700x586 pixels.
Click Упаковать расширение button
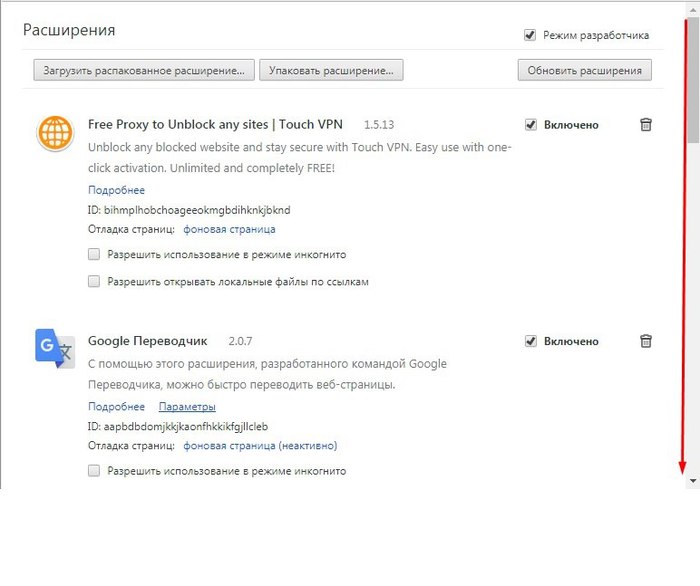click(331, 70)
